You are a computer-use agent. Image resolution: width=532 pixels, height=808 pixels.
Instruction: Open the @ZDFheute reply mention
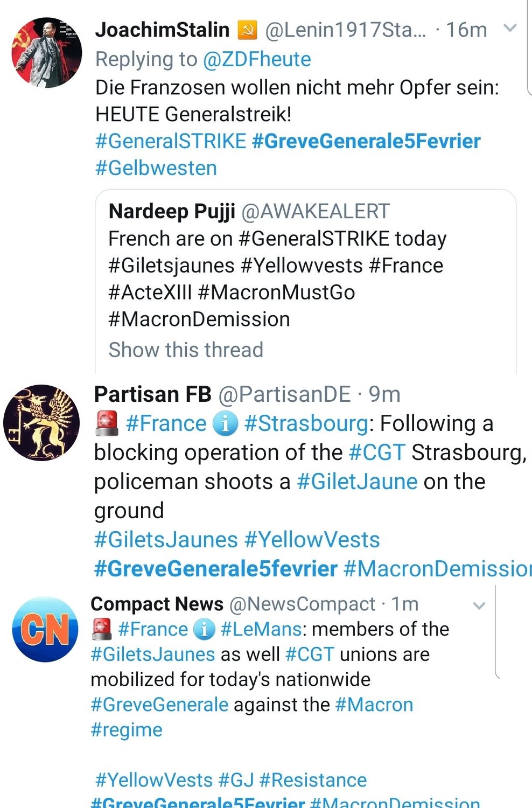[257, 59]
